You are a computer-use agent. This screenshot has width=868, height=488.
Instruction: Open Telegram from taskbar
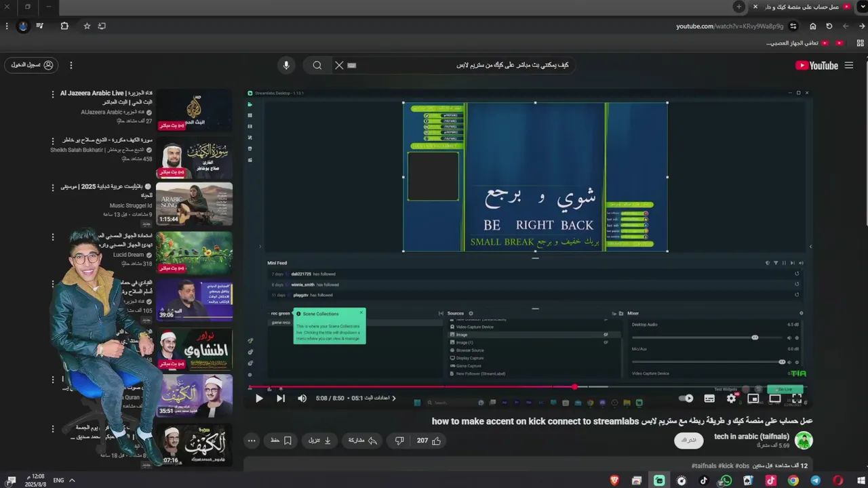pyautogui.click(x=815, y=481)
